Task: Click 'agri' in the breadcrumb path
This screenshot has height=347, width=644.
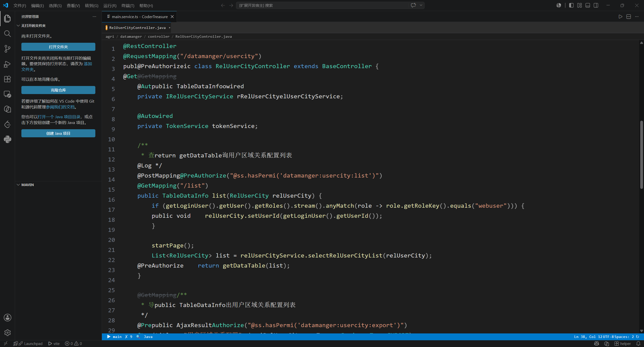Action: pyautogui.click(x=110, y=36)
